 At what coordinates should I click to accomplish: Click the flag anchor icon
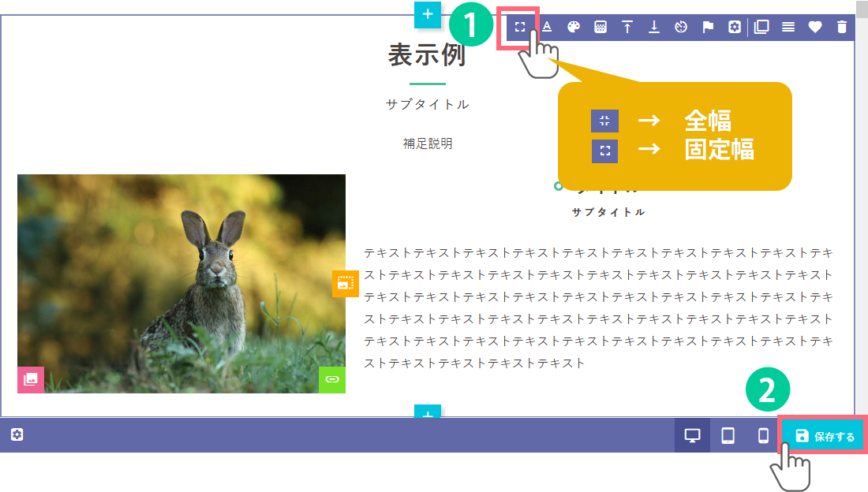point(708,27)
